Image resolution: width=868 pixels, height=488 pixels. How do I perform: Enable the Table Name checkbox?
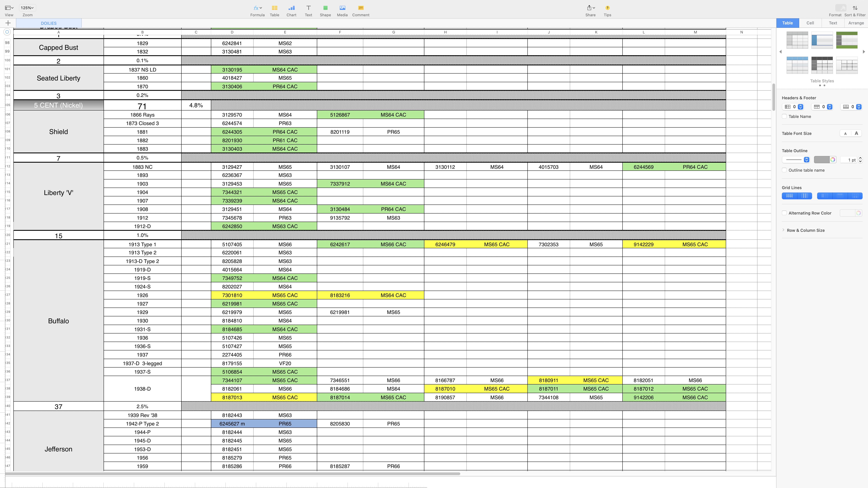click(x=784, y=117)
